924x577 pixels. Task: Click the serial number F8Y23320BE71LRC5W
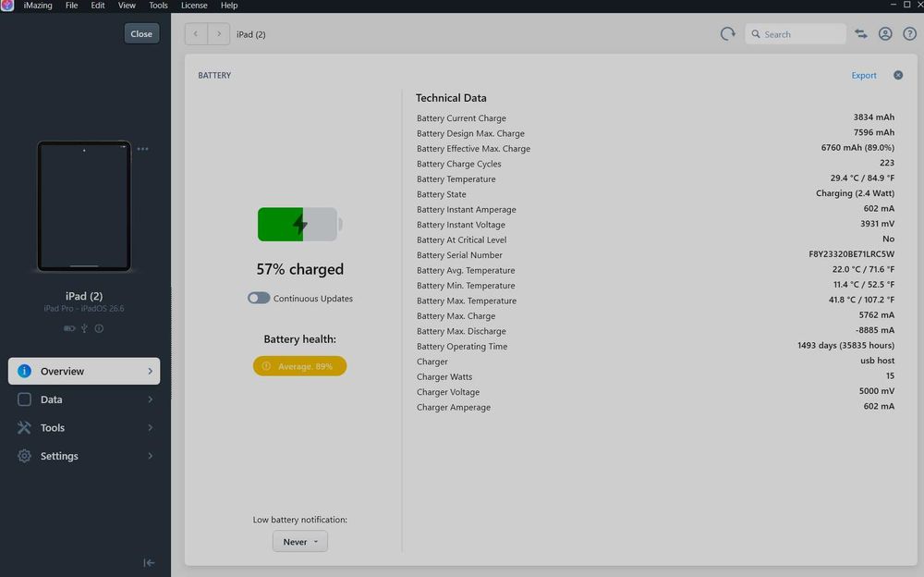click(852, 254)
